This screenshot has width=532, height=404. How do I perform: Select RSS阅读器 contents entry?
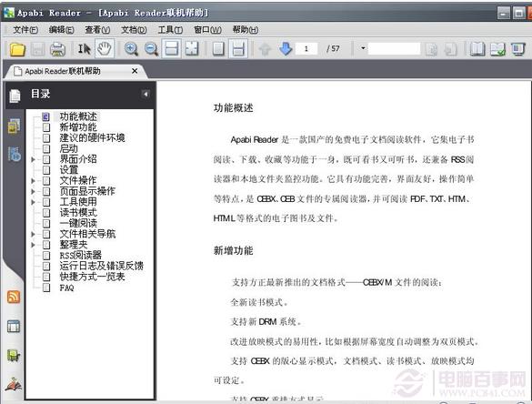pyautogui.click(x=80, y=255)
